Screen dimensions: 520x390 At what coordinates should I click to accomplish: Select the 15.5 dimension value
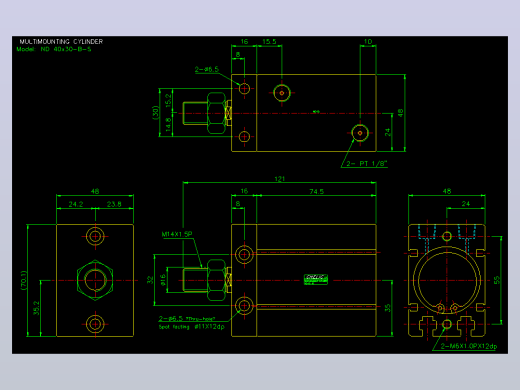point(269,42)
